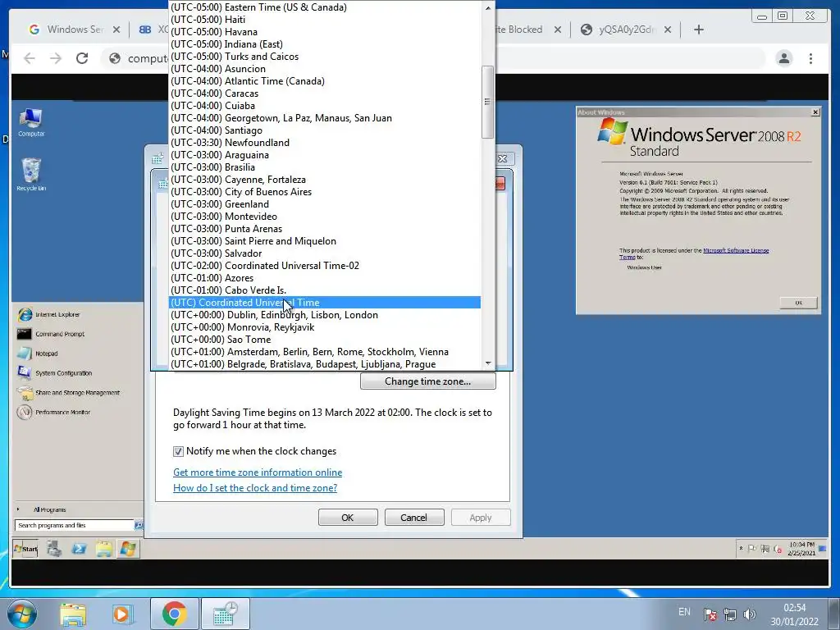The width and height of the screenshot is (840, 630).
Task: Open the Chrome profile icon
Action: [x=783, y=58]
